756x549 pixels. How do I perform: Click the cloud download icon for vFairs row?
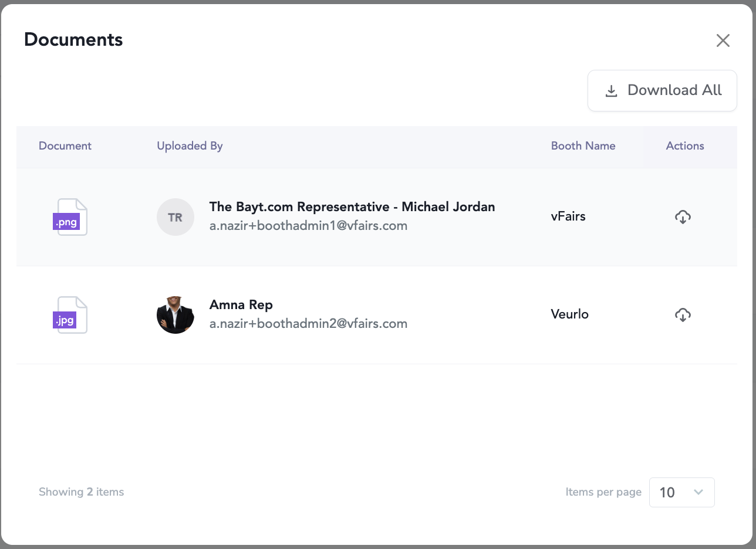[682, 217]
